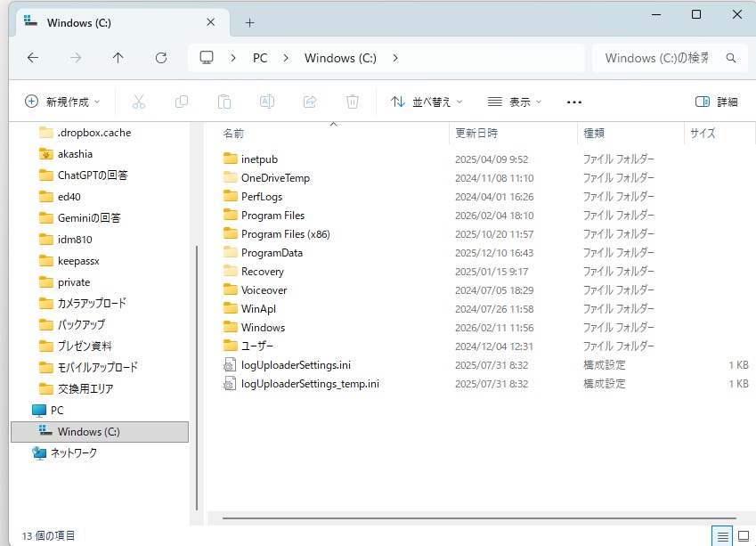Switch to details view layout icon
Screen dimensions: 756x546
[723, 535]
